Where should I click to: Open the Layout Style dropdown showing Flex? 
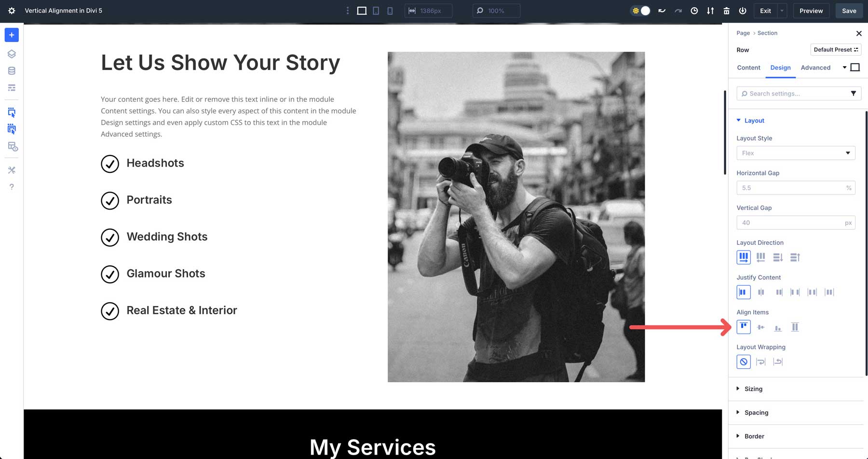coord(796,153)
